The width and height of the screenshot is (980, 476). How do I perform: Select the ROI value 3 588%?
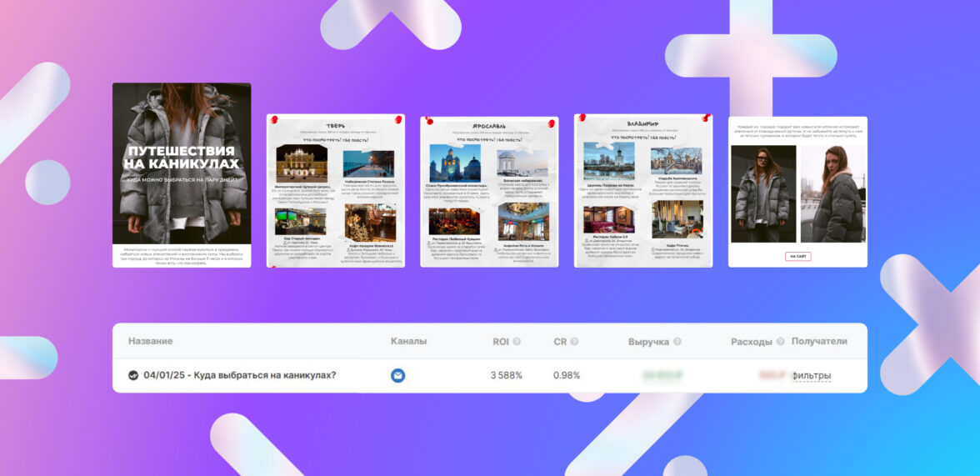click(507, 375)
